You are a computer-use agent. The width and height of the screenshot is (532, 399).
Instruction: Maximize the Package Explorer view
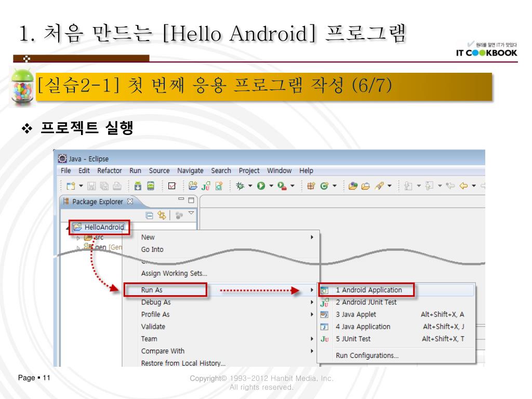click(x=191, y=200)
